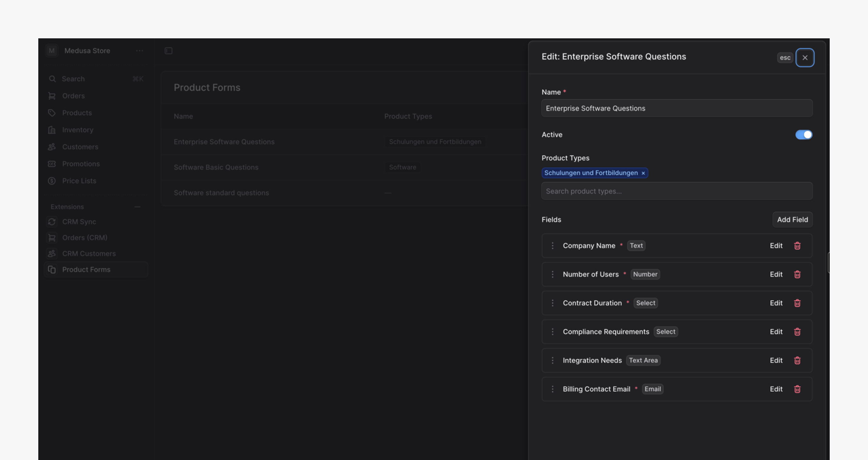Click drag handle of Integration Needs row
The height and width of the screenshot is (460, 868).
552,360
